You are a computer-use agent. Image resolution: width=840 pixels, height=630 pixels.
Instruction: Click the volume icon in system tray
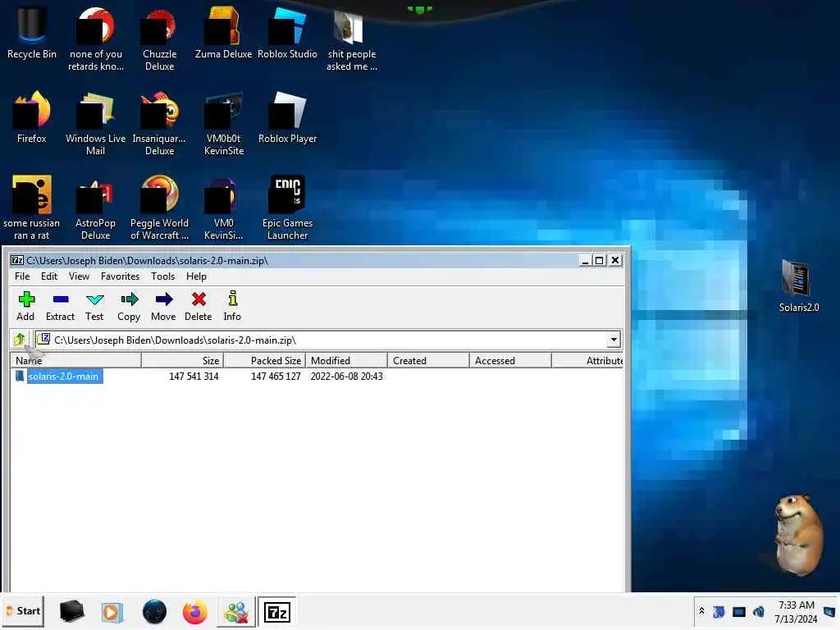(759, 611)
